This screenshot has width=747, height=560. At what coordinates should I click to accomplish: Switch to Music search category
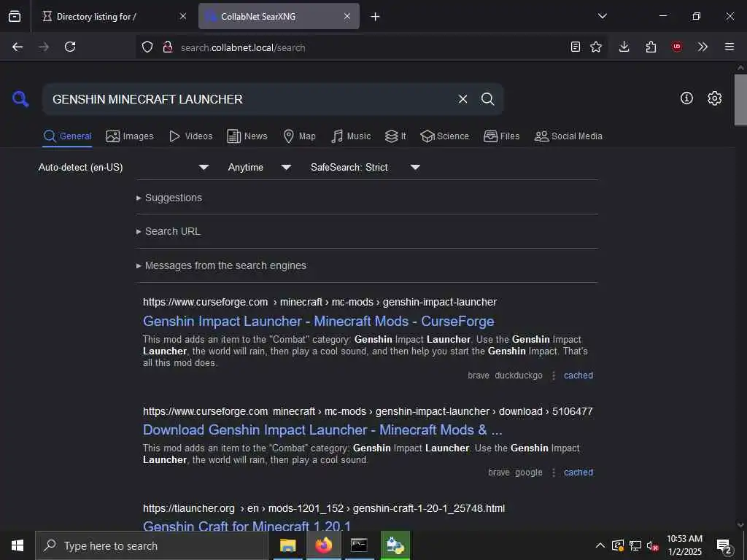tap(351, 136)
